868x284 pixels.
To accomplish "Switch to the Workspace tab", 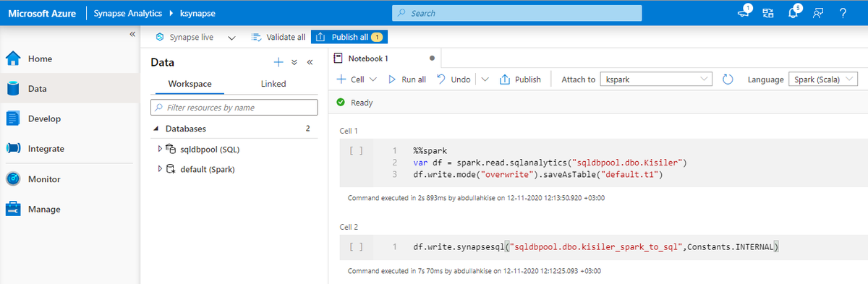I will click(x=190, y=84).
